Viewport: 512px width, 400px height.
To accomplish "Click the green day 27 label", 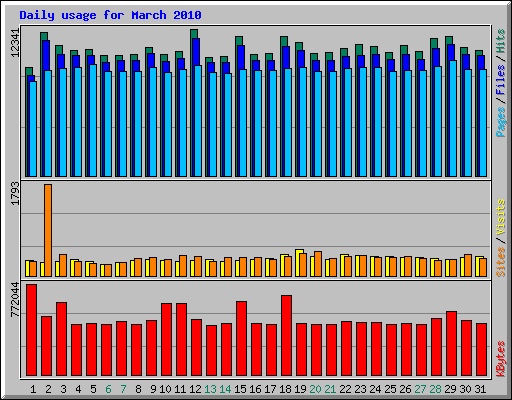I will click(x=420, y=389).
